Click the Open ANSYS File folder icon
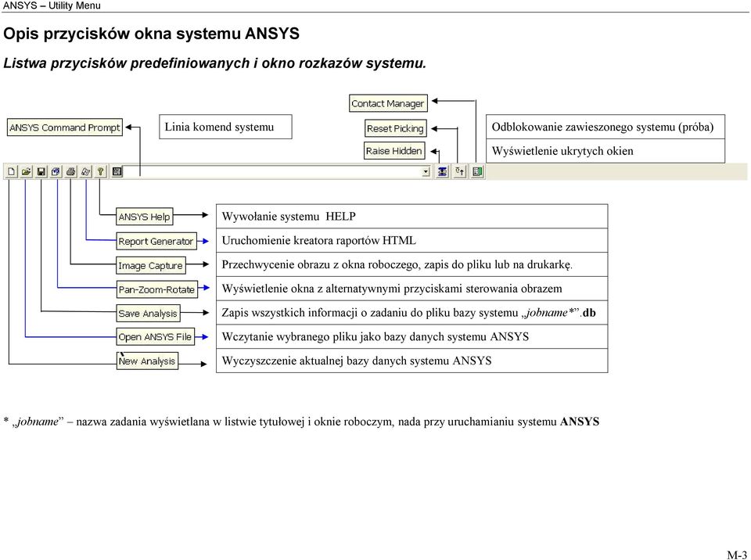 pyautogui.click(x=27, y=171)
